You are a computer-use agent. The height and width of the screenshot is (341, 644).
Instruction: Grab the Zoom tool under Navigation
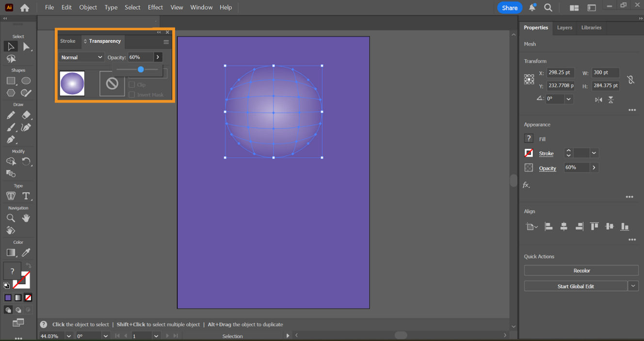(x=11, y=218)
